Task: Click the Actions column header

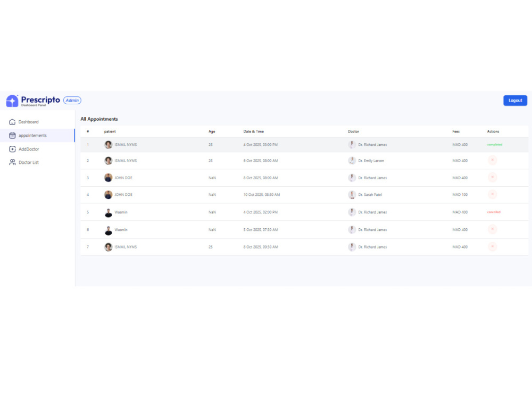Action: point(493,131)
